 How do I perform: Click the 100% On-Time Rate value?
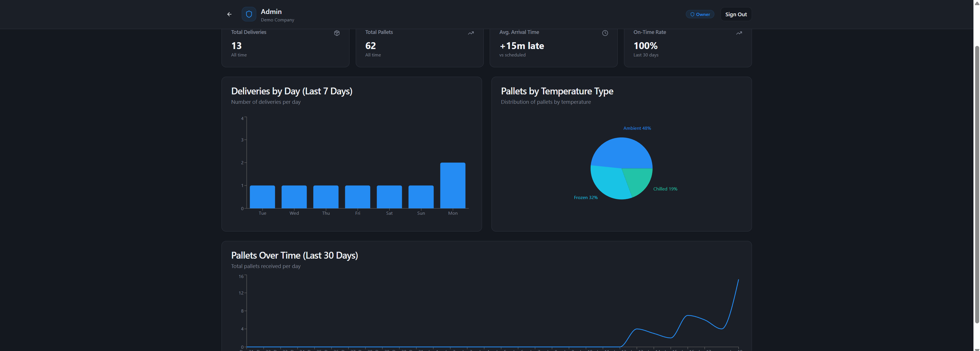(645, 46)
